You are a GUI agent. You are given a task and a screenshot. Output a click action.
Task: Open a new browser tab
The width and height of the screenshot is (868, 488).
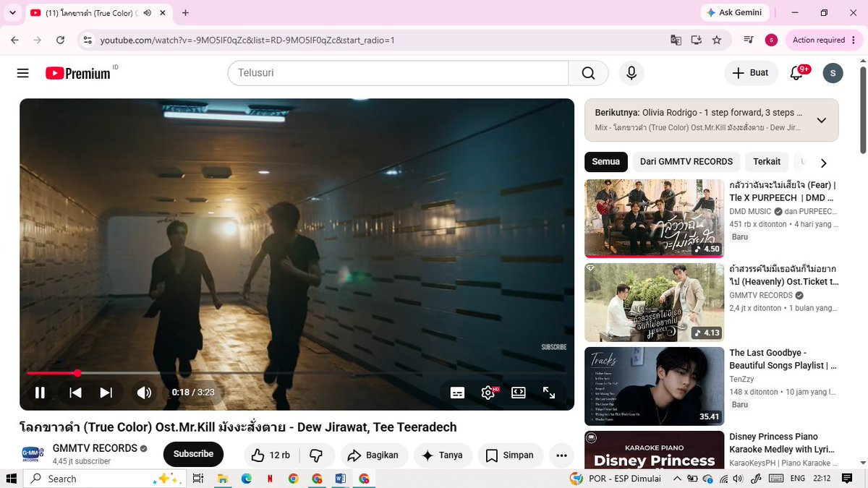pyautogui.click(x=185, y=13)
